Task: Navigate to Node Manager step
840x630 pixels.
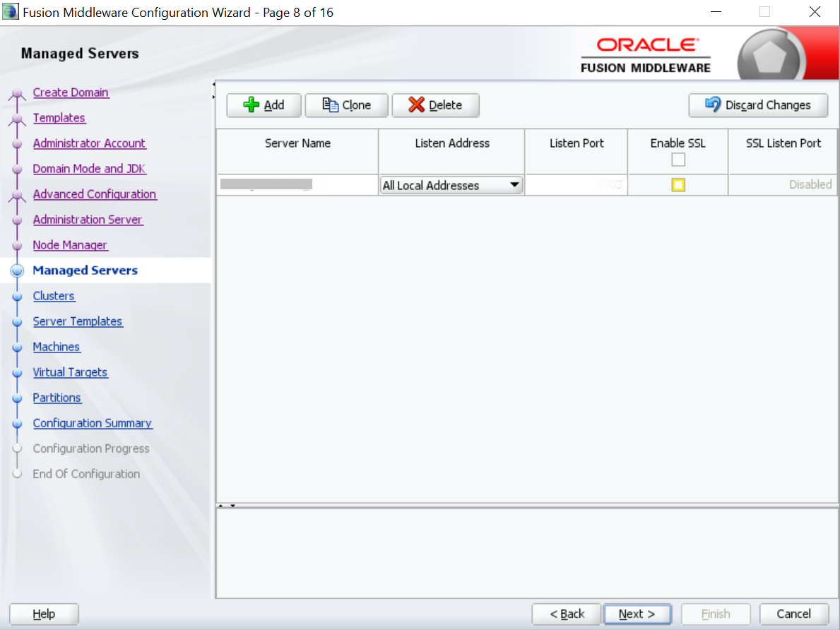Action: 70,245
